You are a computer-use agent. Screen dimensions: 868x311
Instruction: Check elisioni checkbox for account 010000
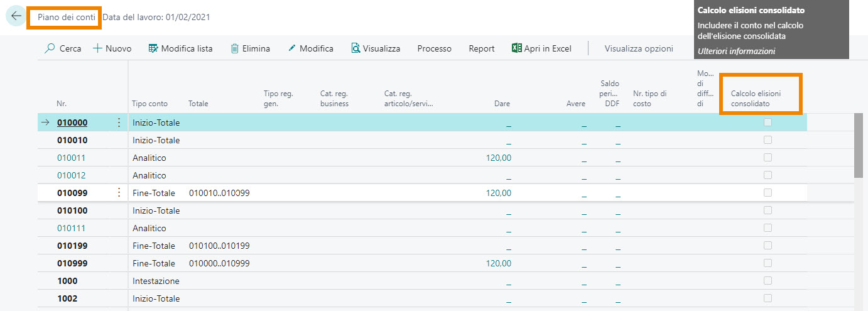pos(768,123)
